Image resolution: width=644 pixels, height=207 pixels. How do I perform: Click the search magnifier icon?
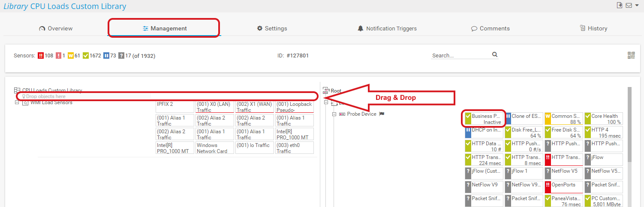point(494,54)
